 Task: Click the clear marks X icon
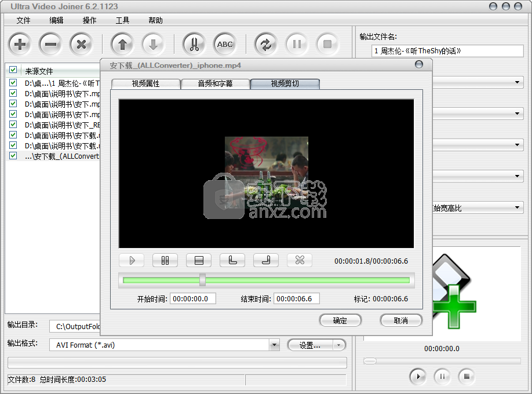(x=300, y=260)
